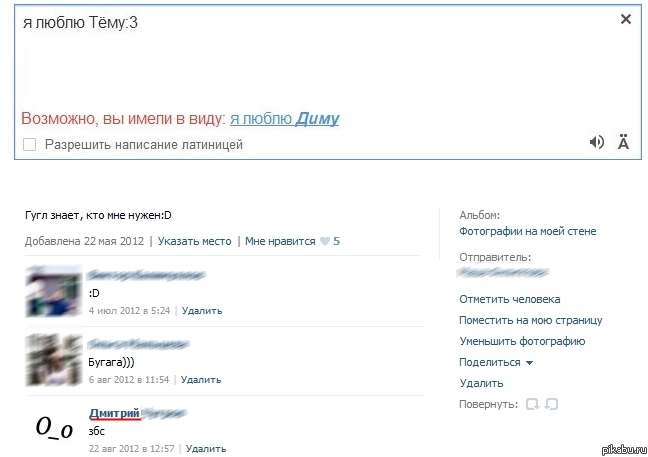The image size is (648, 457).
Task: Click 'Уменьшить фотографию' link
Action: tap(522, 341)
